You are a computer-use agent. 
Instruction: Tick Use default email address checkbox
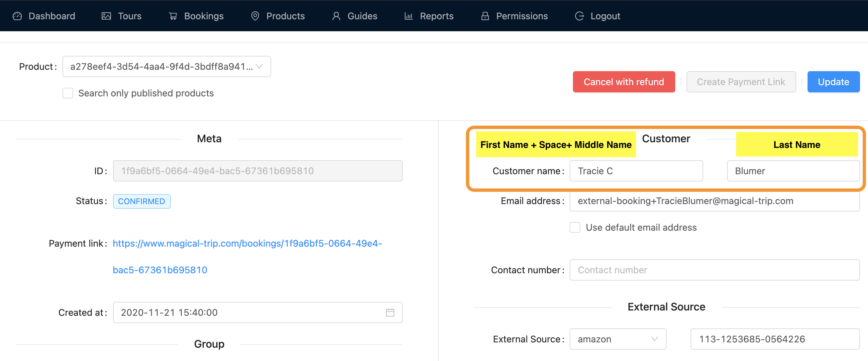575,227
